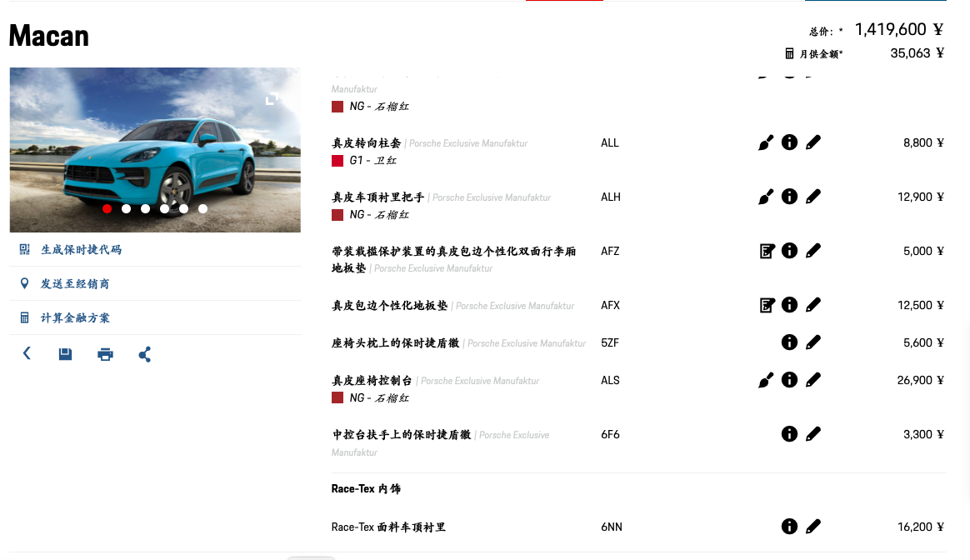The image size is (970, 560).
Task: Show info for Race-Tex 面料车顶衬里
Action: pos(789,526)
